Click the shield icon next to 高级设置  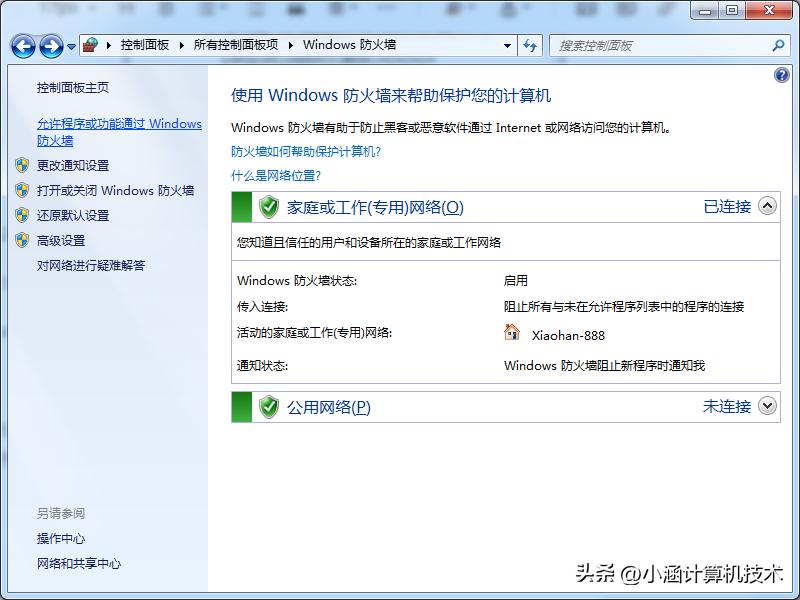point(22,240)
